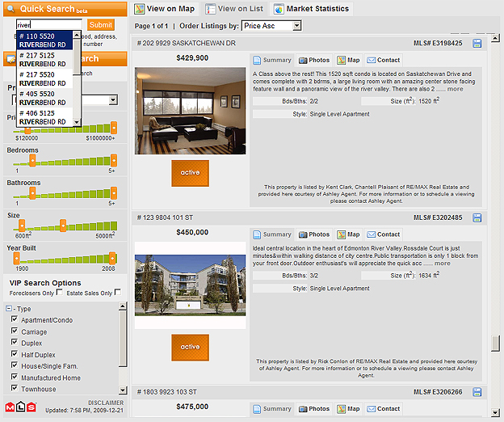The image size is (504, 422).
Task: Click Bathrooms slider minimum handle
Action: coord(32,193)
